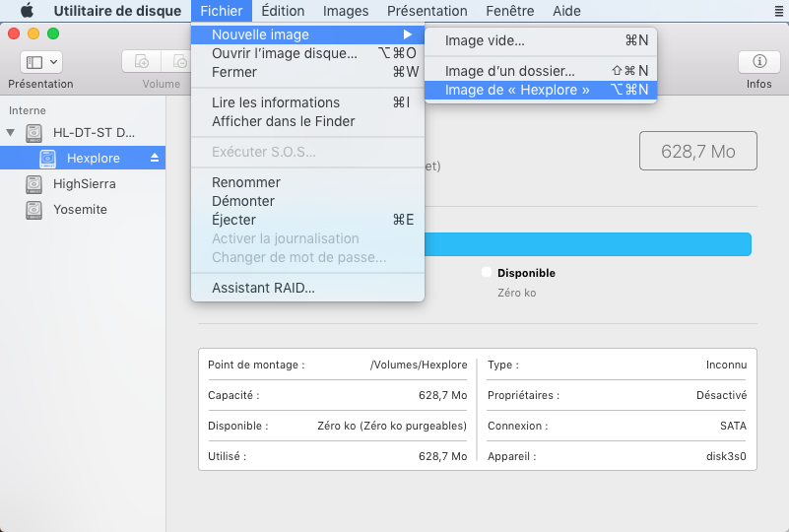Screen dimensions: 789x532
Task: Expand the Présentation dropdown chevron
Action: pos(53,62)
